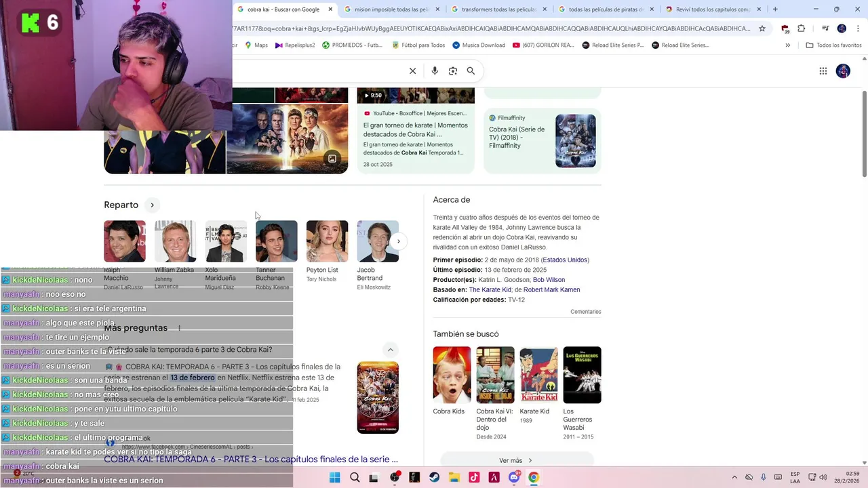868x488 pixels.
Task: Open Cobra Kids related thumbnail
Action: (x=452, y=375)
